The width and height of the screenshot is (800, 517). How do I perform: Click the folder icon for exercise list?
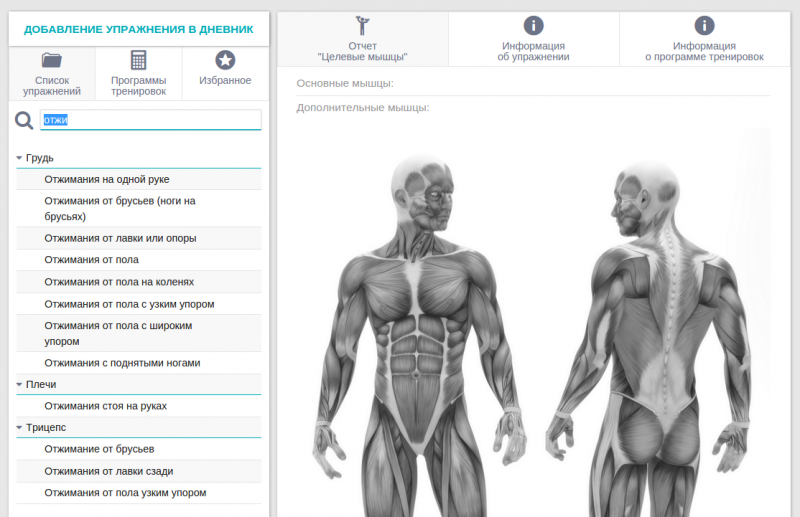coord(52,60)
